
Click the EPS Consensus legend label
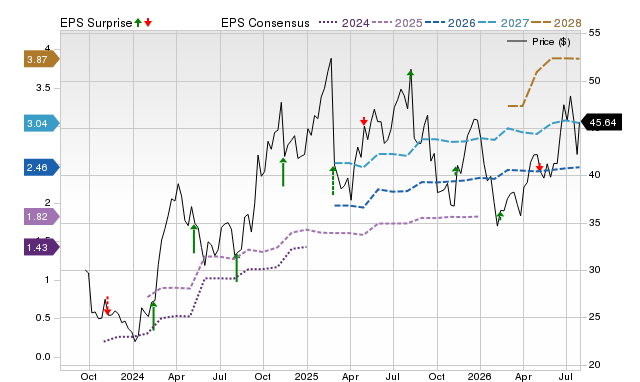click(265, 23)
